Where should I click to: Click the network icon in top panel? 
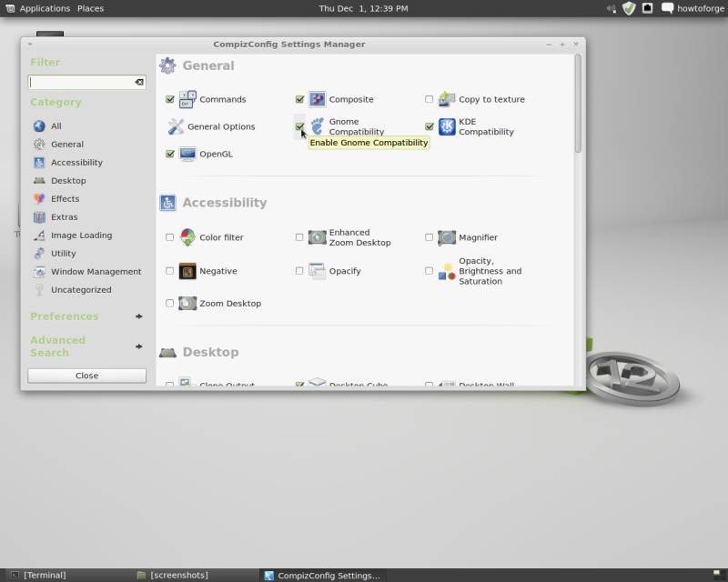tap(647, 8)
